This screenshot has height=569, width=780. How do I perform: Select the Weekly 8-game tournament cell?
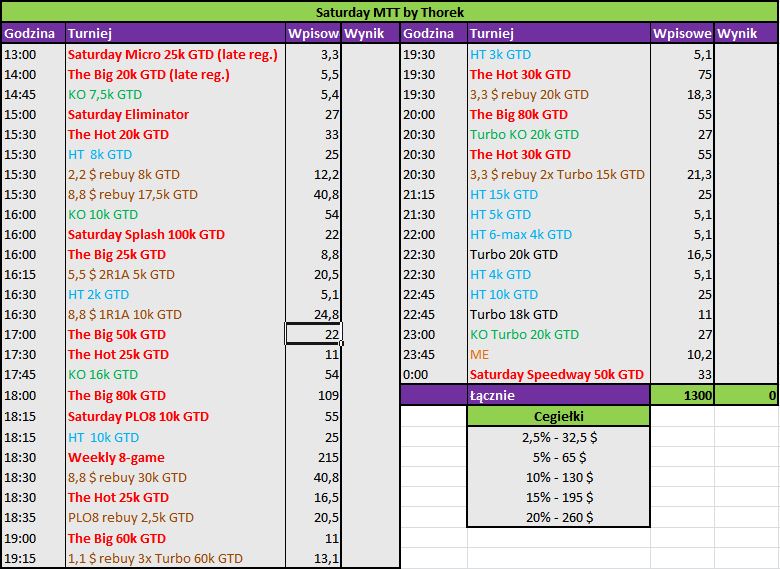(175, 457)
